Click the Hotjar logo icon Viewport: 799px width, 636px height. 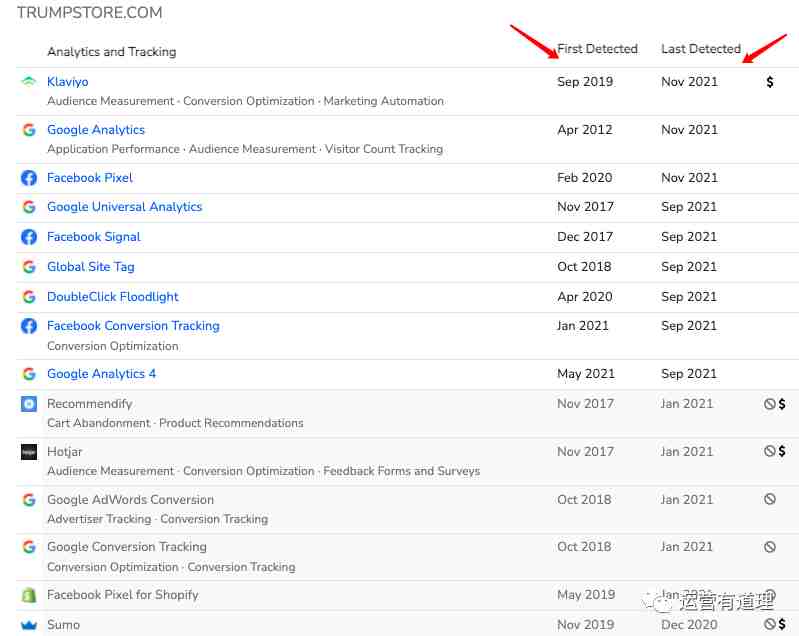click(29, 452)
